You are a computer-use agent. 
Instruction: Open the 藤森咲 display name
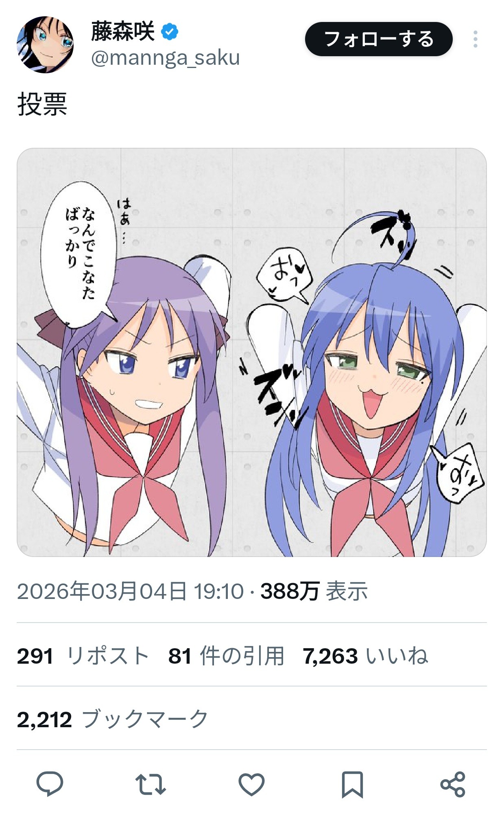coord(123,32)
